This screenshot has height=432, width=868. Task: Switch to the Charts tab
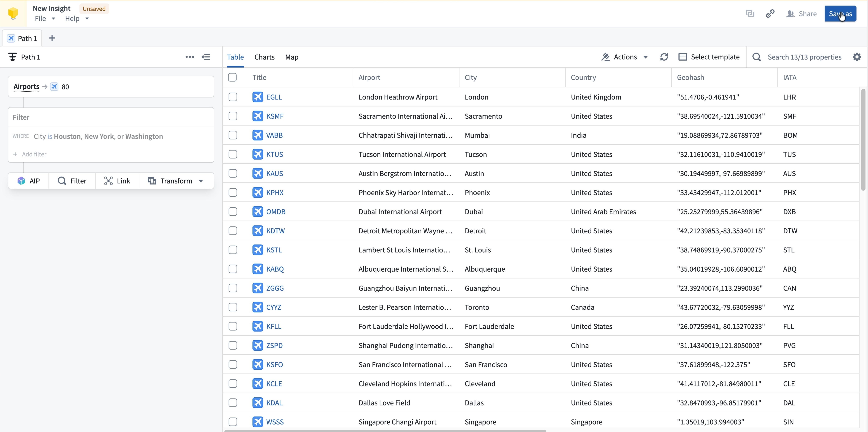click(x=264, y=57)
